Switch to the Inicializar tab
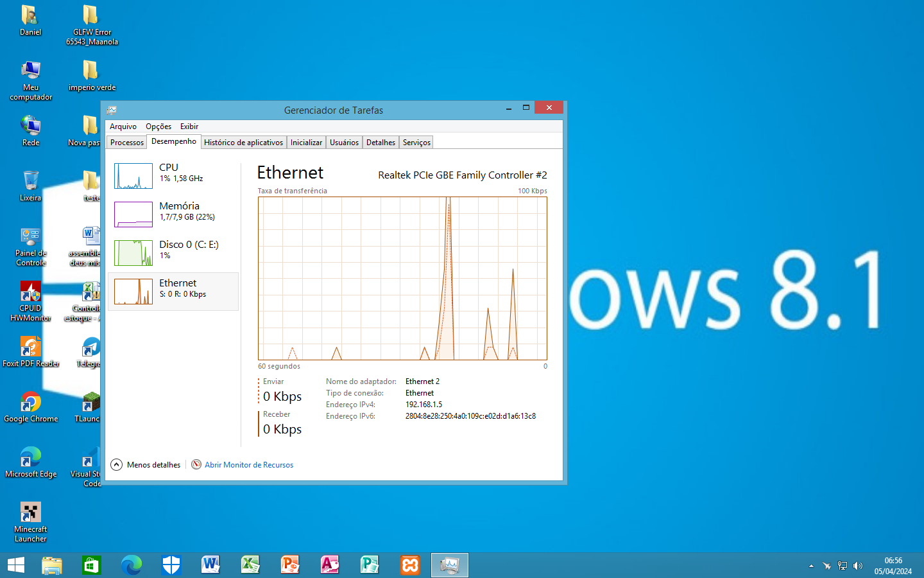Viewport: 924px width, 578px height. pos(306,143)
